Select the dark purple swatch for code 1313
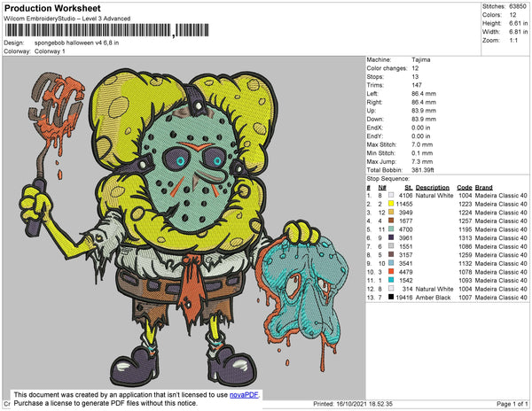532x411 pixels. pos(391,238)
